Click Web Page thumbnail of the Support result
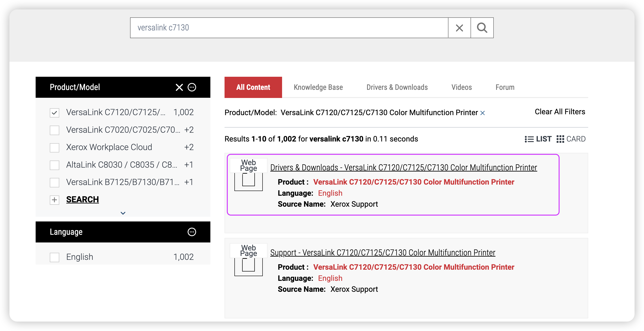This screenshot has height=331, width=644. [x=248, y=260]
